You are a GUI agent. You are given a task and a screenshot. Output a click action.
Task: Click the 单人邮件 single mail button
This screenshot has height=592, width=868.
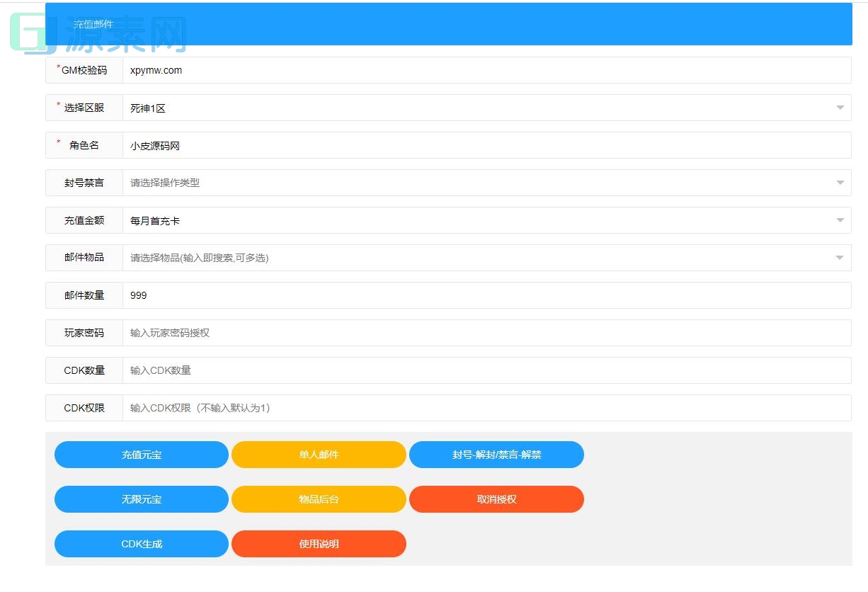pos(319,454)
